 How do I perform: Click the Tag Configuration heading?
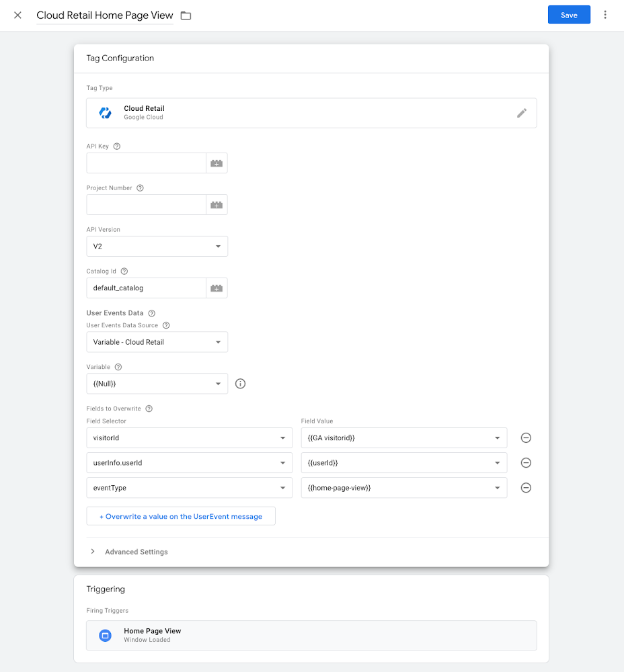[120, 58]
